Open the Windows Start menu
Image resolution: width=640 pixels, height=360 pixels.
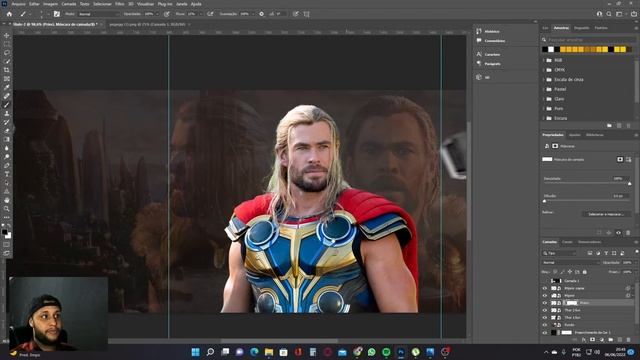(x=196, y=352)
